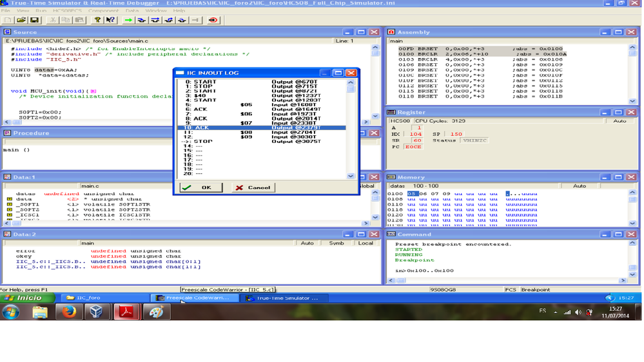Click the Inicio start button
The width and height of the screenshot is (644, 362).
click(28, 298)
